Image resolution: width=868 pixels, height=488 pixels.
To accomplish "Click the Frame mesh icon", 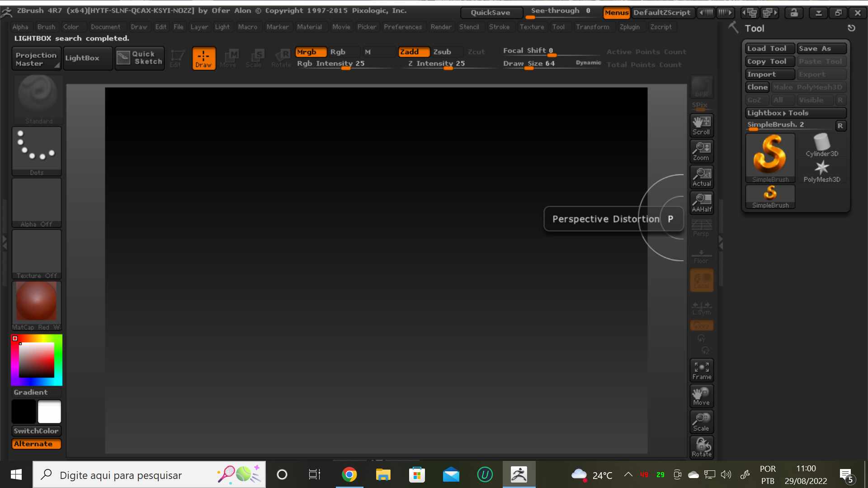I will click(x=701, y=370).
